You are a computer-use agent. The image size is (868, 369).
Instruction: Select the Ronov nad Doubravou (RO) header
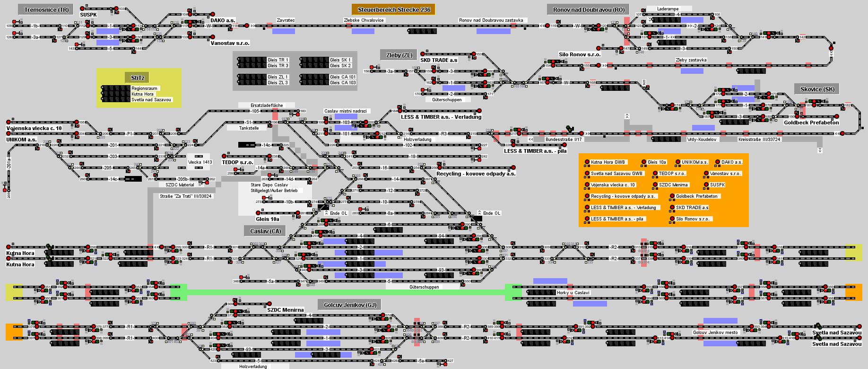(x=589, y=9)
